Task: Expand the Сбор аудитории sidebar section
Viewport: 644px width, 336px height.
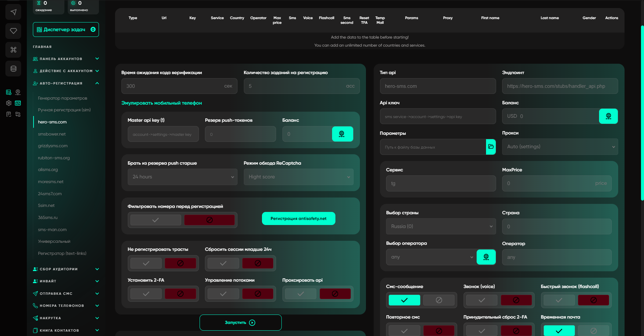Action: [x=66, y=269]
